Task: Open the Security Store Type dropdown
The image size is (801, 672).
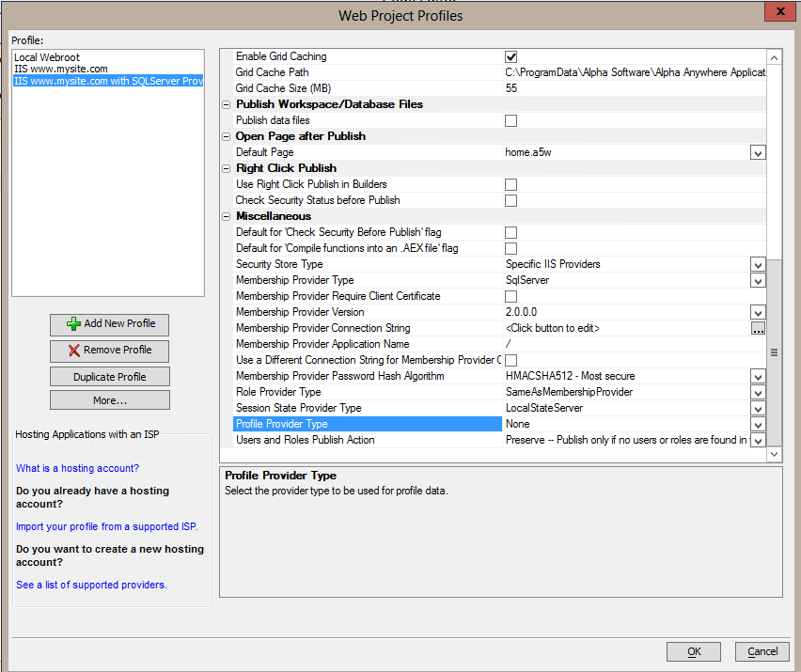Action: [x=758, y=264]
